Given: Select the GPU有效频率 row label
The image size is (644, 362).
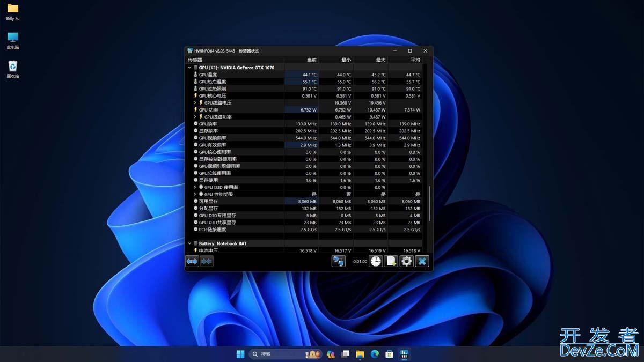Looking at the screenshot, I should (213, 145).
